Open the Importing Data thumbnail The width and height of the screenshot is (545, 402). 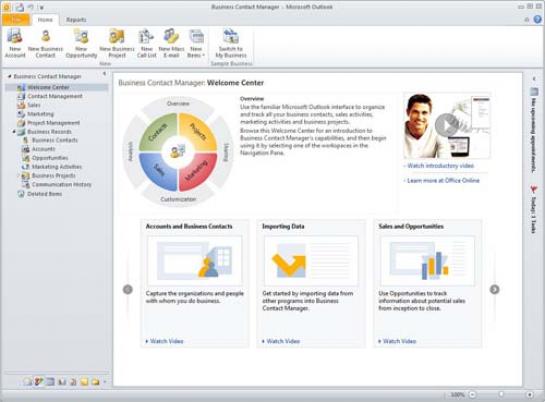311,261
